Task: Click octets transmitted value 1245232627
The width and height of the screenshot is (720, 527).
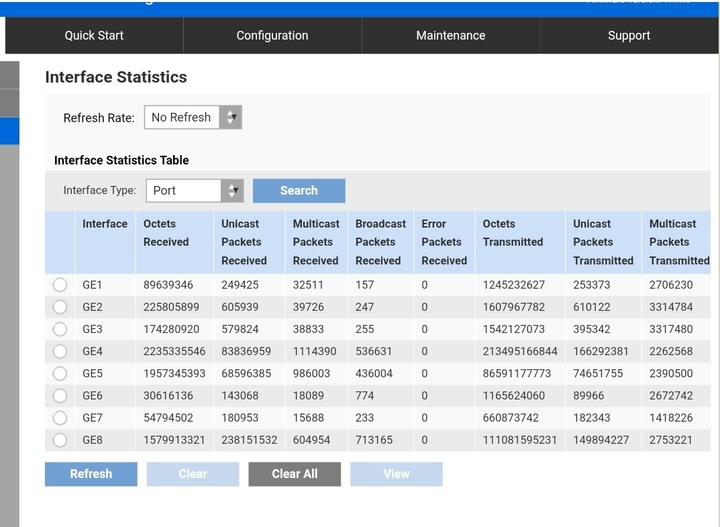Action: [514, 285]
